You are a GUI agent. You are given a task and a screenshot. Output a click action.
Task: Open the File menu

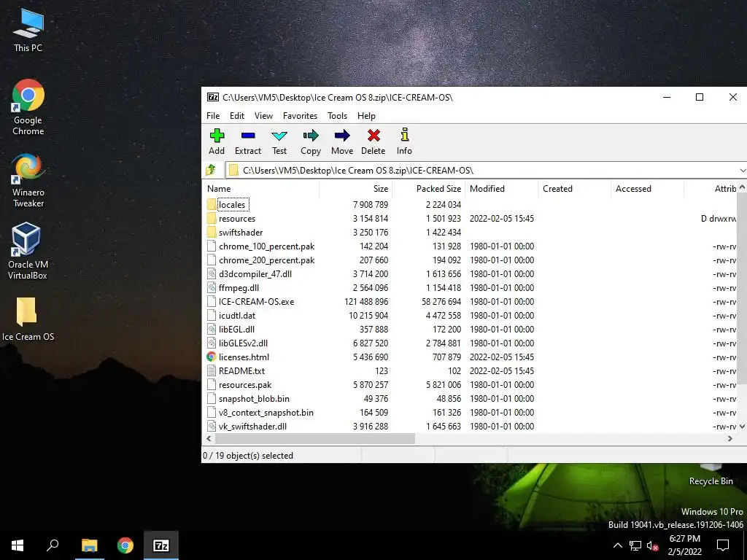coord(213,116)
